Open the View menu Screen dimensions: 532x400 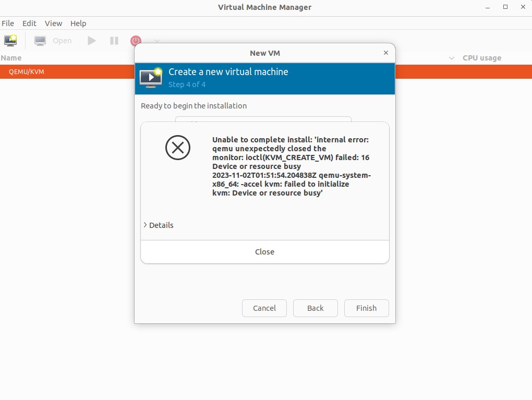(53, 23)
